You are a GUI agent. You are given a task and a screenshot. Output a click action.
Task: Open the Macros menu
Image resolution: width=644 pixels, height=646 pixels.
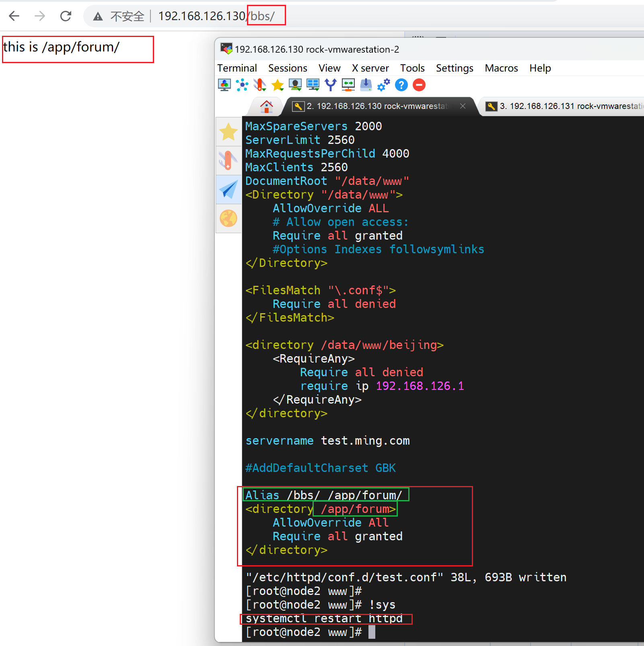click(x=501, y=68)
